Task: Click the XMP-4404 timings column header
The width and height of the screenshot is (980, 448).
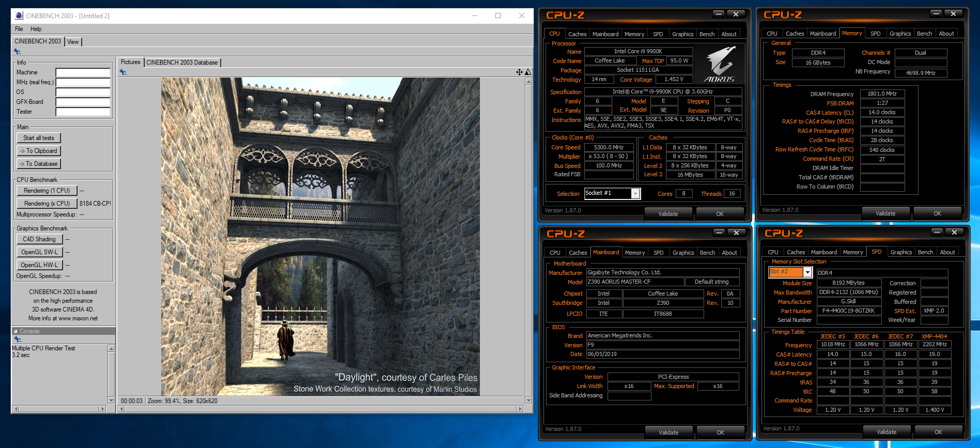Action: pyautogui.click(x=934, y=336)
